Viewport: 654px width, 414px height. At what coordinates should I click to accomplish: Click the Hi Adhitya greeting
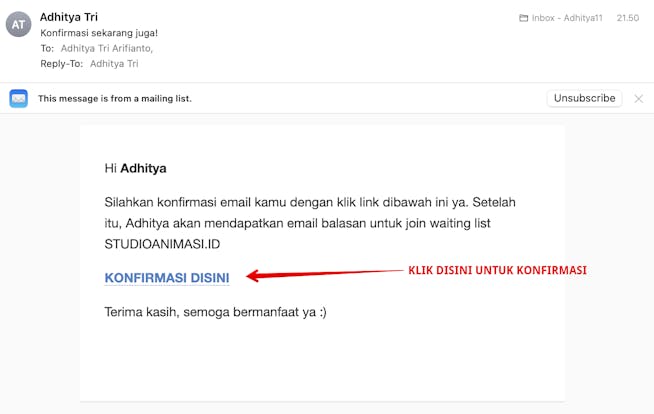point(135,168)
